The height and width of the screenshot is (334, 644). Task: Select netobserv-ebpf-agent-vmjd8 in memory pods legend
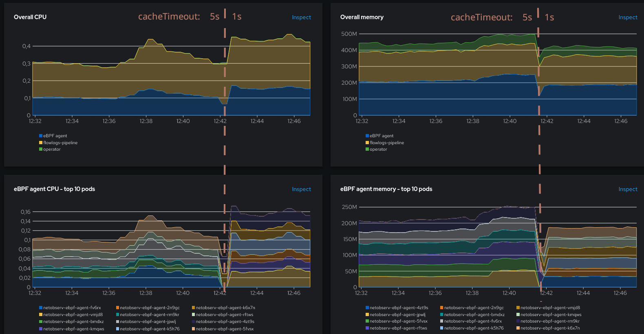pyautogui.click(x=548, y=308)
